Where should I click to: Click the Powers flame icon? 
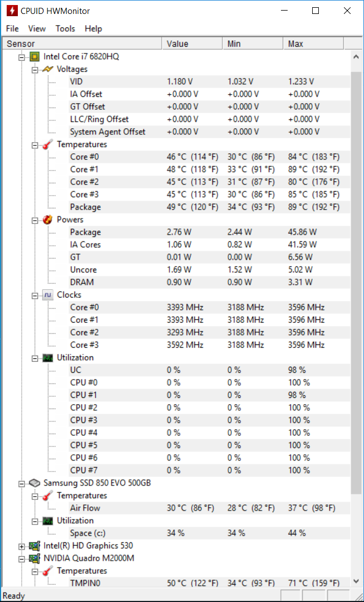pos(47,220)
